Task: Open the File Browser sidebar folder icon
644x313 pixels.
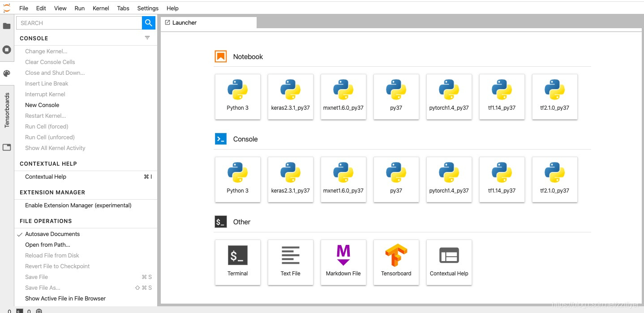Action: point(7,26)
